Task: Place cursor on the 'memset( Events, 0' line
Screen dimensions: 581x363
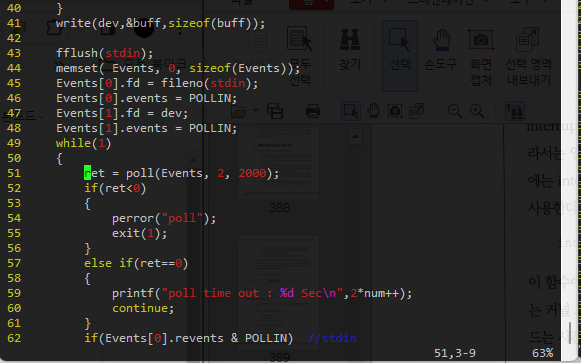Action: [x=178, y=68]
